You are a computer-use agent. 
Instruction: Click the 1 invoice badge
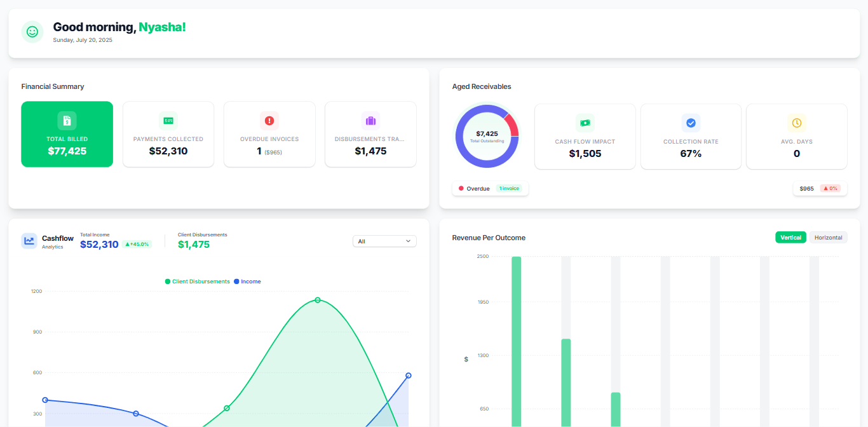pyautogui.click(x=510, y=188)
